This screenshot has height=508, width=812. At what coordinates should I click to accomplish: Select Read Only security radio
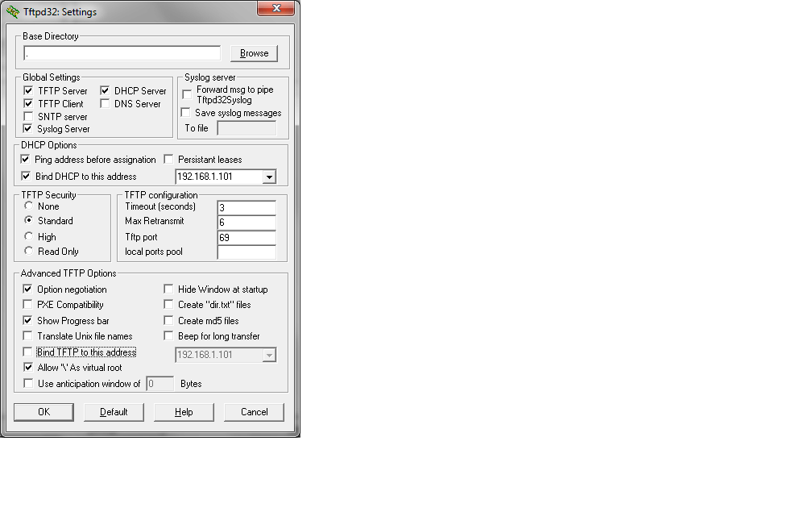click(28, 251)
